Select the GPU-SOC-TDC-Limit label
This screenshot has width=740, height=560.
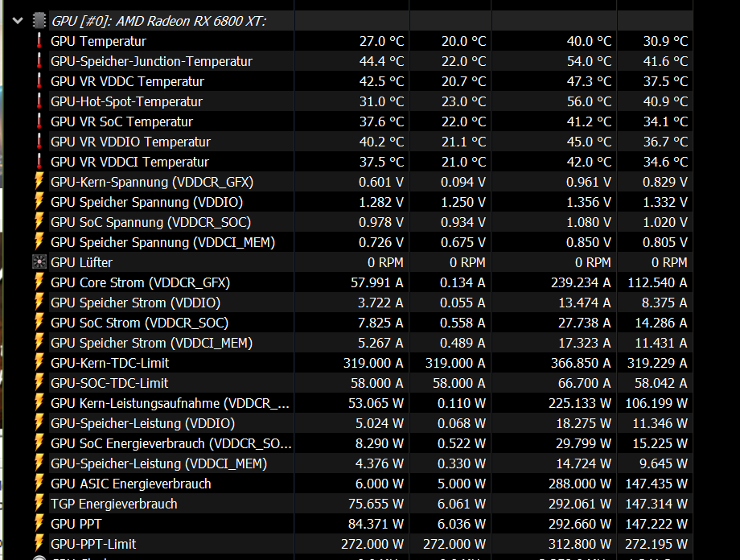pos(109,383)
